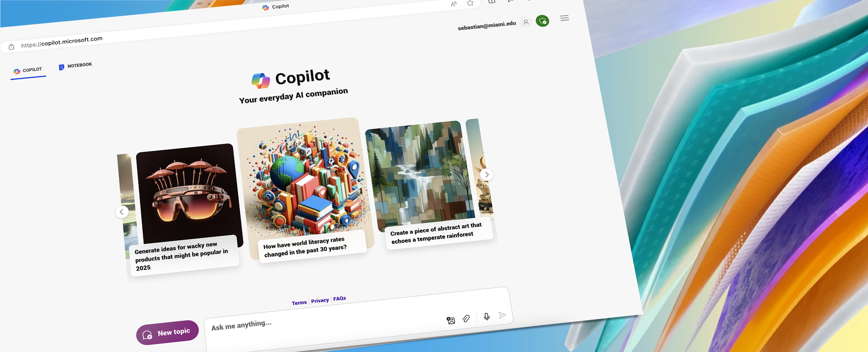
Task: Click the microphone voice input icon
Action: pos(487,317)
